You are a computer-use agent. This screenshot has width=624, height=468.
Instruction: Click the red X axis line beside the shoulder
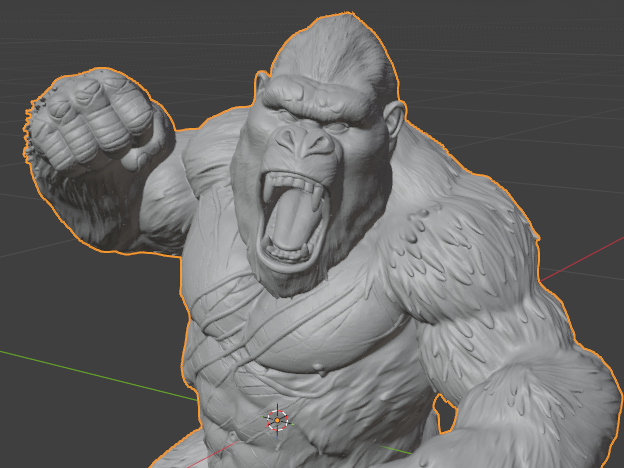582,259
